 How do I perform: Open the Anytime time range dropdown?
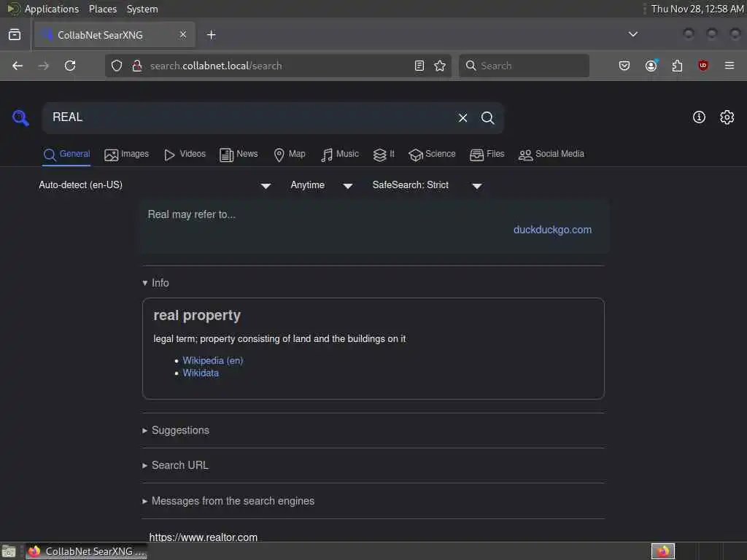pyautogui.click(x=321, y=185)
